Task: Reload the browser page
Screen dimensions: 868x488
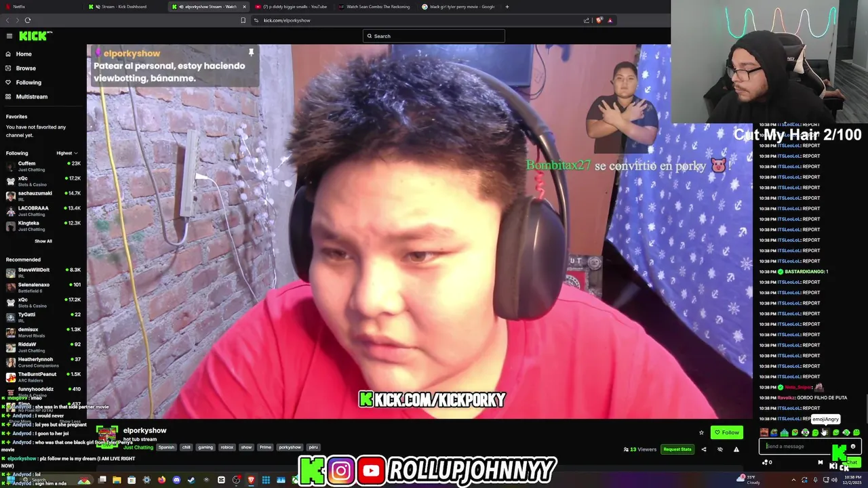Action: pos(28,20)
